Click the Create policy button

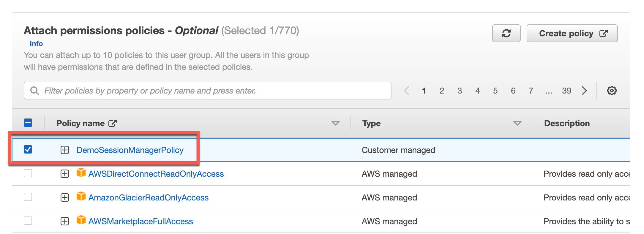[572, 33]
